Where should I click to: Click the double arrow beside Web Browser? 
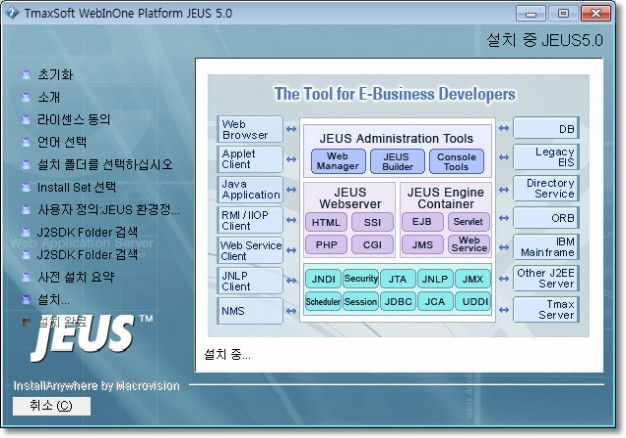click(x=291, y=129)
